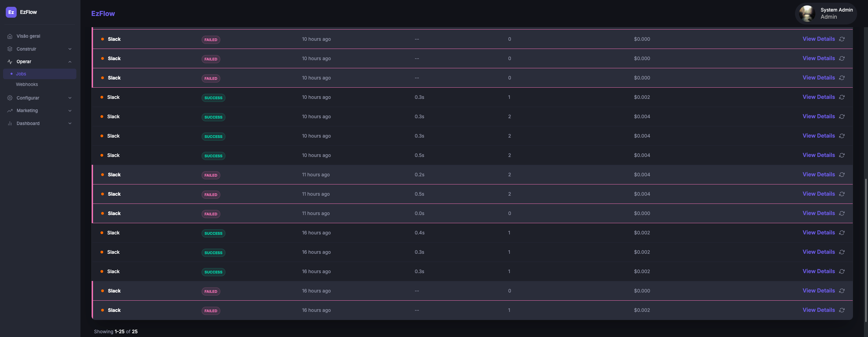The image size is (868, 337).
Task: Click the '0.2s' duration cell
Action: pyautogui.click(x=419, y=175)
